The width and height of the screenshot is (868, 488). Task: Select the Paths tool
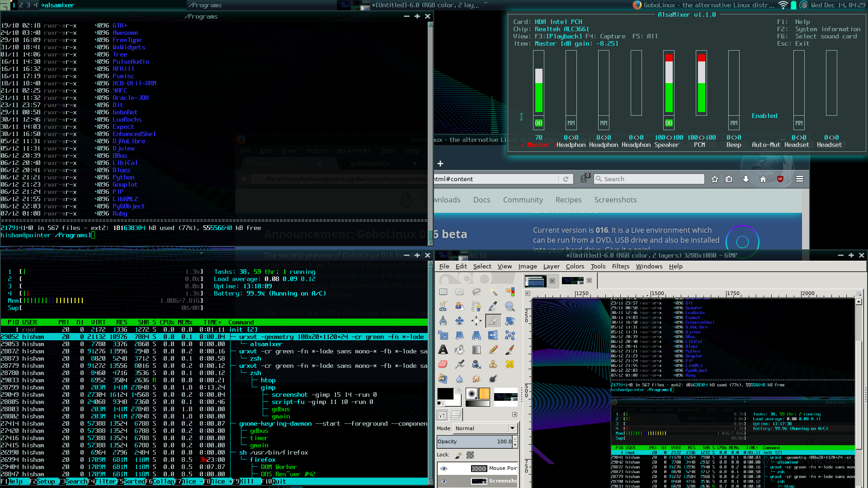tap(476, 306)
